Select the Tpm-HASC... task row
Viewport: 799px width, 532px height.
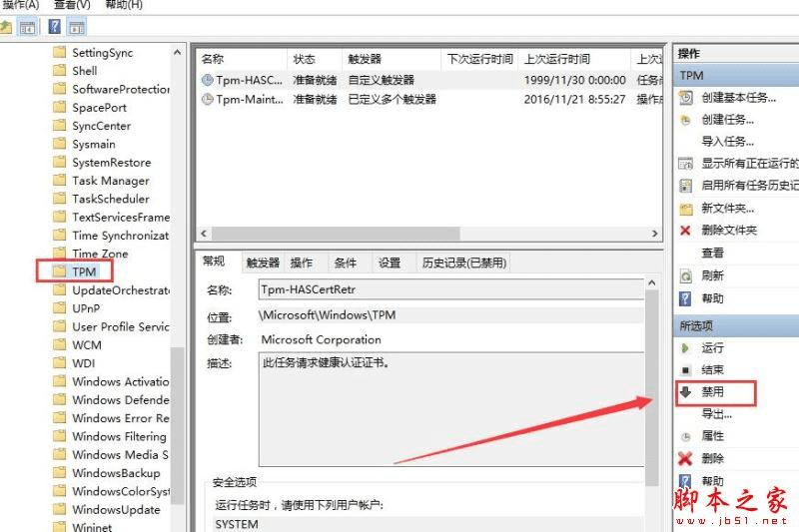431,80
